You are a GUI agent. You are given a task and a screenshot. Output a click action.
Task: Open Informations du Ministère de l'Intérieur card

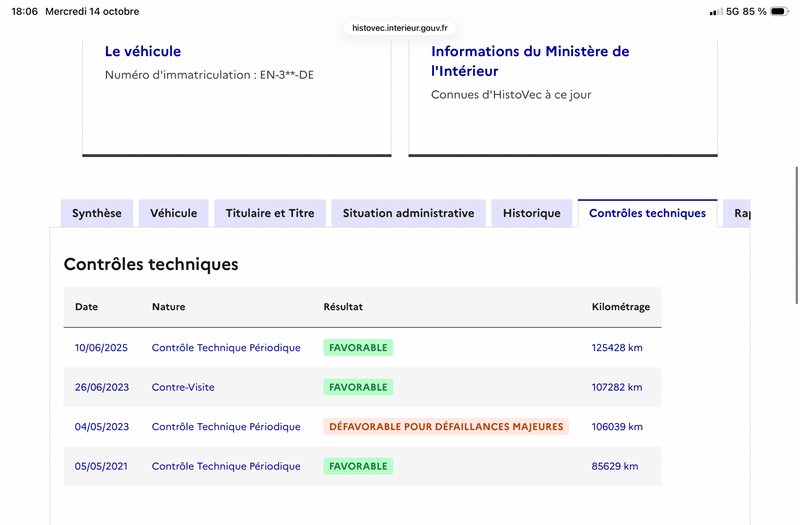[x=530, y=61]
